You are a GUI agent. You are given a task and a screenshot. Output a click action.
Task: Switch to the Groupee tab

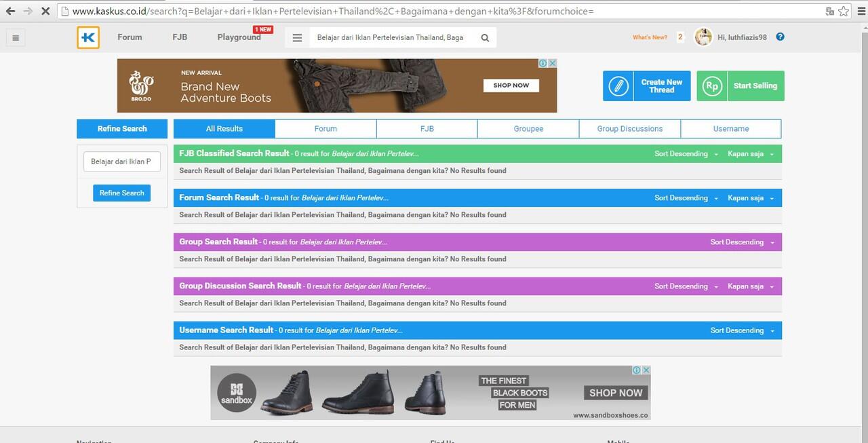528,129
